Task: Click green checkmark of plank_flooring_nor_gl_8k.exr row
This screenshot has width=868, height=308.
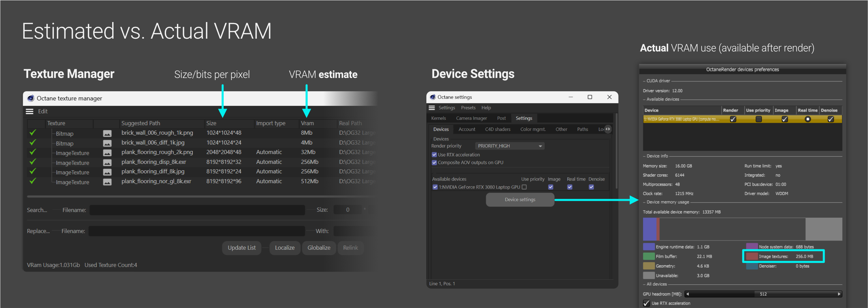Action: pos(33,181)
